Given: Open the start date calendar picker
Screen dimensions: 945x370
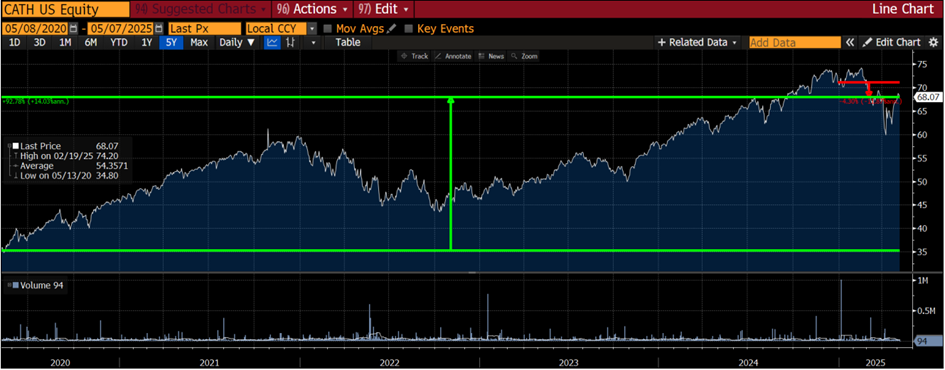Looking at the screenshot, I should [x=74, y=28].
